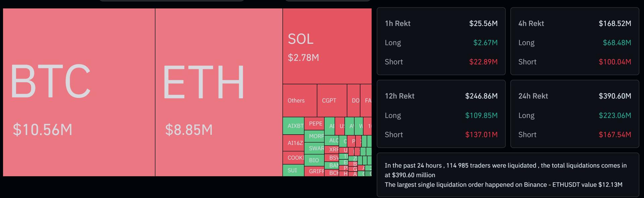Click the green MORF tile
644x198 pixels.
315,136
